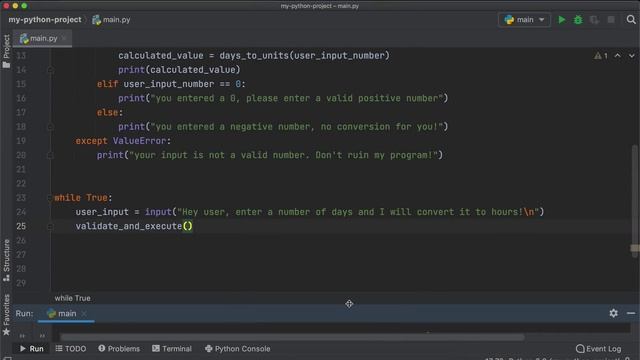Click line number 25 in gutter
This screenshot has width=640, height=360.
click(21, 226)
